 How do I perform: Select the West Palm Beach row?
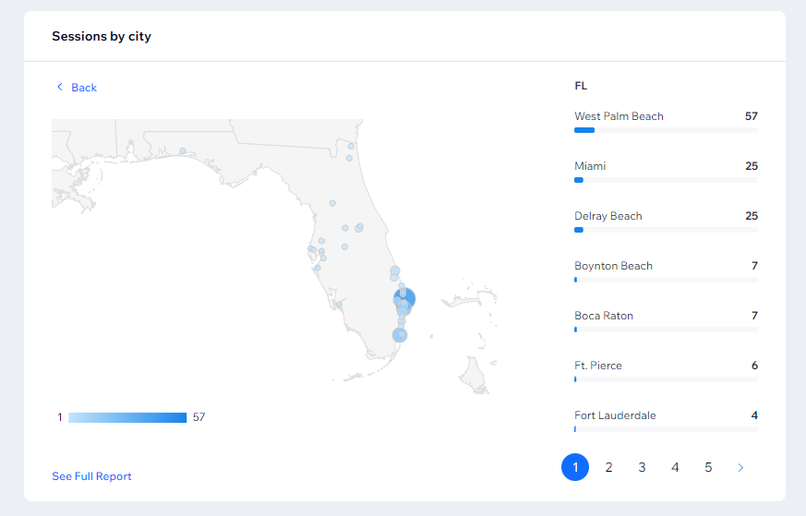[x=666, y=122]
